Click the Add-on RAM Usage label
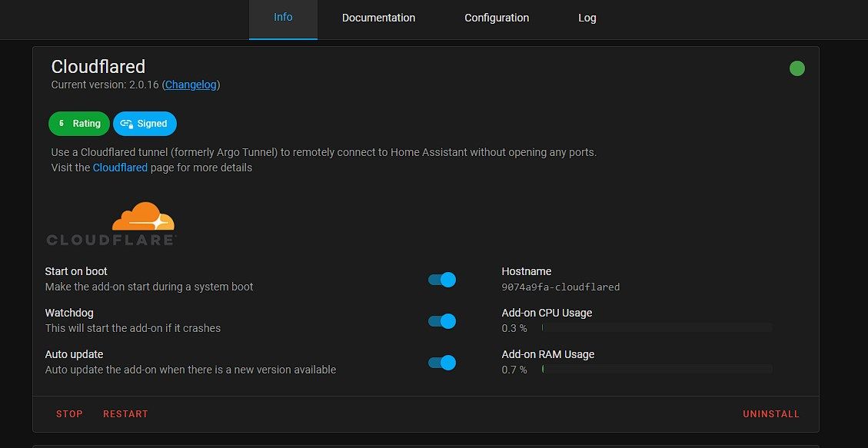Image resolution: width=868 pixels, height=448 pixels. click(548, 354)
